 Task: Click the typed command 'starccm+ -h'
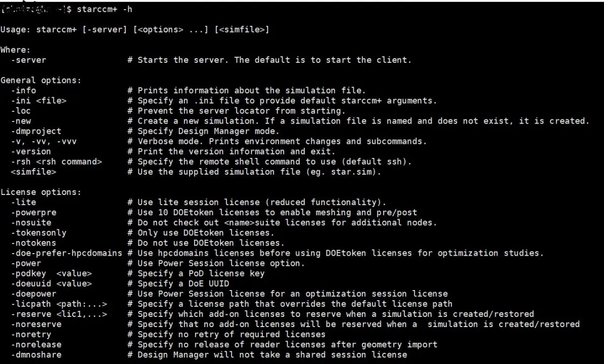pos(104,9)
